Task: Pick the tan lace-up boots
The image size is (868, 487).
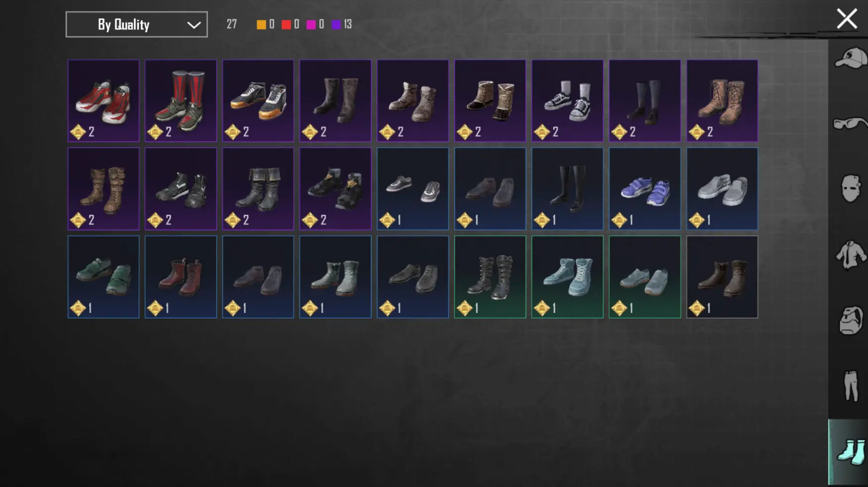Action: point(722,101)
